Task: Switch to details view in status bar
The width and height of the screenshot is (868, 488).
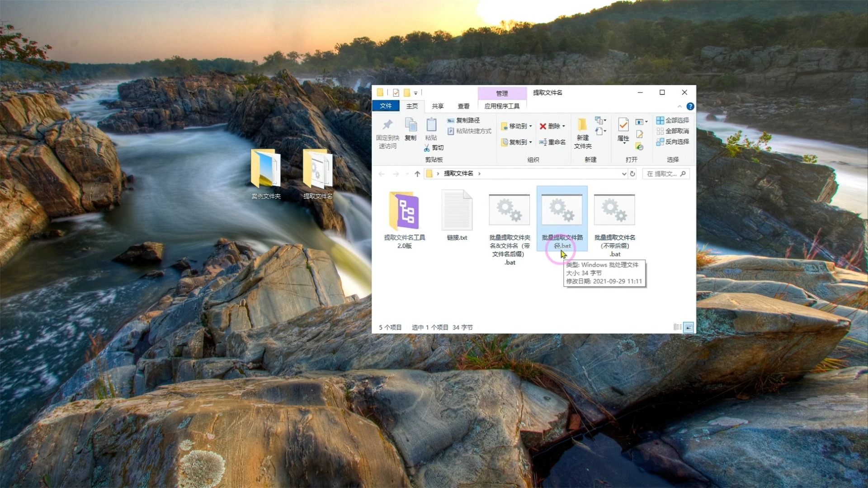Action: tap(677, 327)
